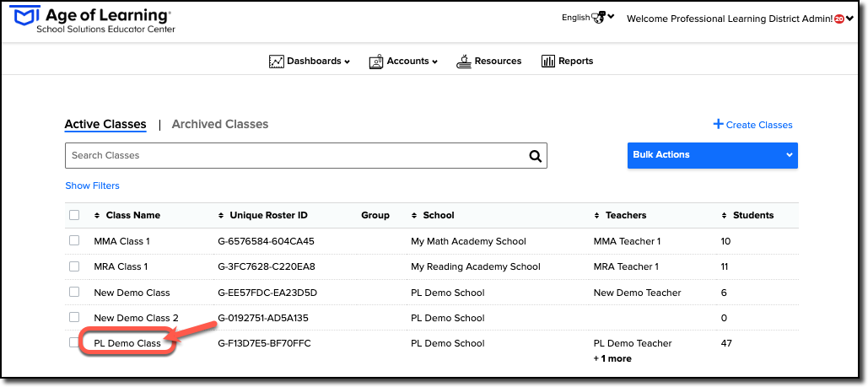Open the PL Demo Class link
Screen dimensions: 868x387
tap(127, 343)
